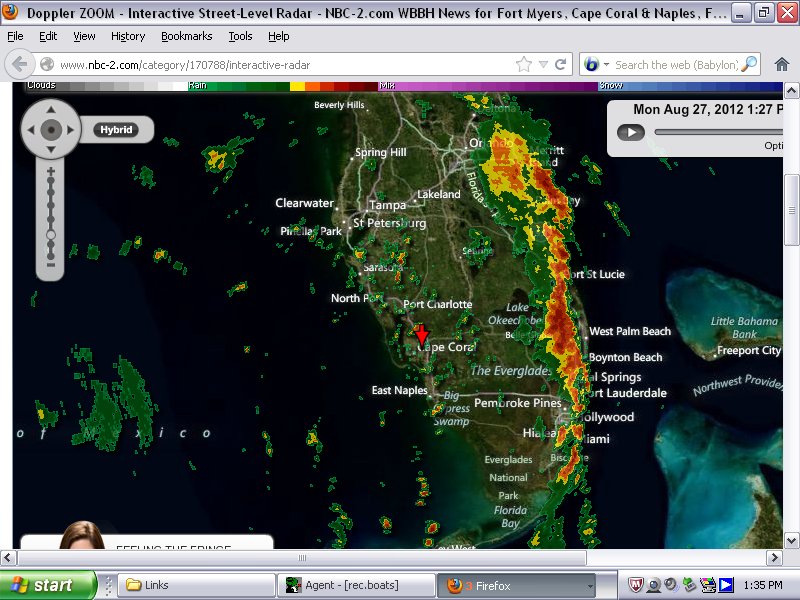
Task: Pan the radar map left
Action: click(x=29, y=130)
